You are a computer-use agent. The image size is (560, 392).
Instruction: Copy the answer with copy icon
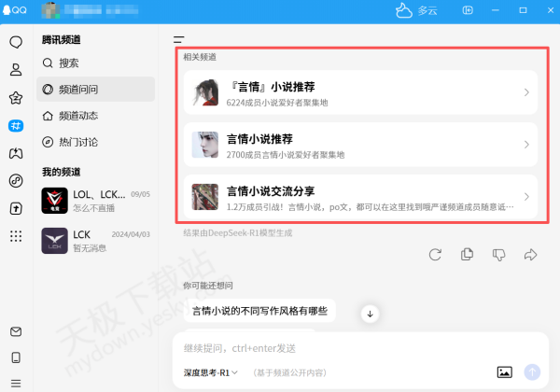[x=467, y=254]
